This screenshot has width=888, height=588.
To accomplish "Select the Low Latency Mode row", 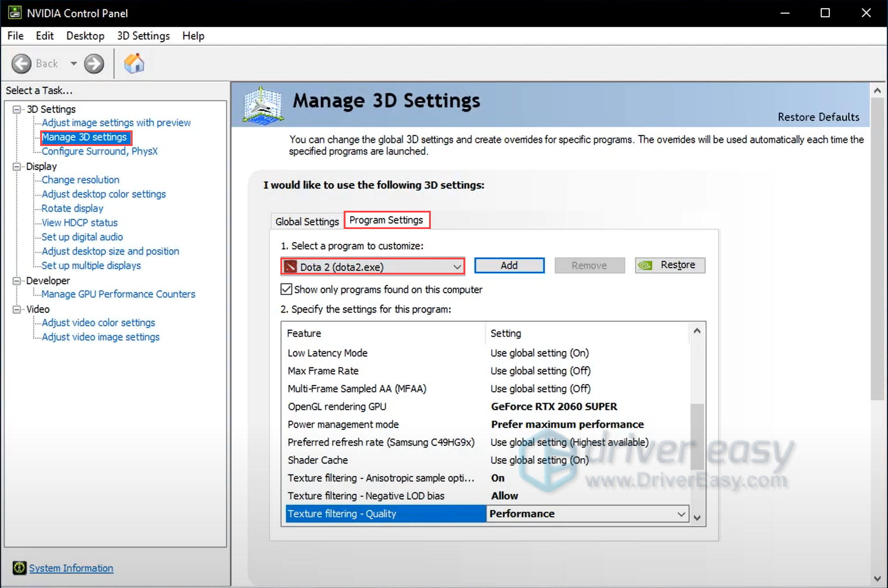I will (487, 353).
